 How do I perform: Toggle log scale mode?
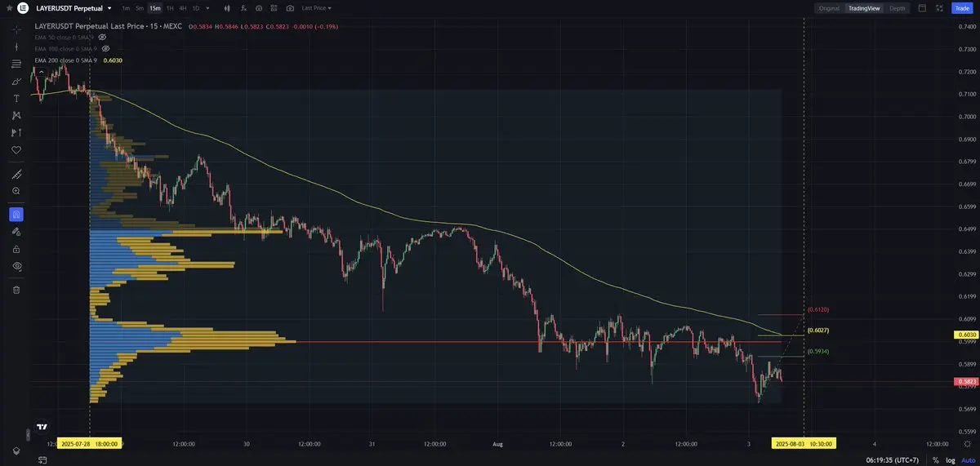click(949, 460)
